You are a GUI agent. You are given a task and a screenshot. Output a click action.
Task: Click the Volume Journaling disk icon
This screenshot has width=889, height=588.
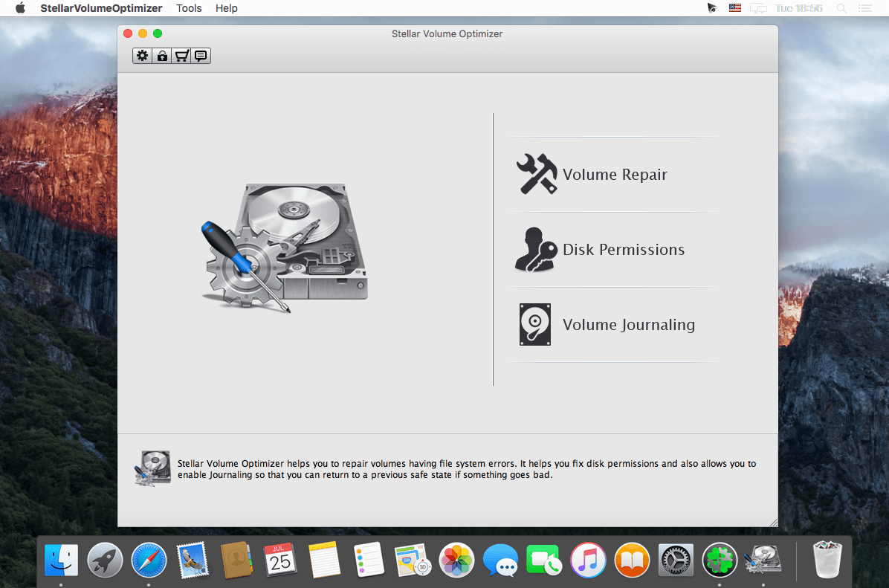pos(535,324)
